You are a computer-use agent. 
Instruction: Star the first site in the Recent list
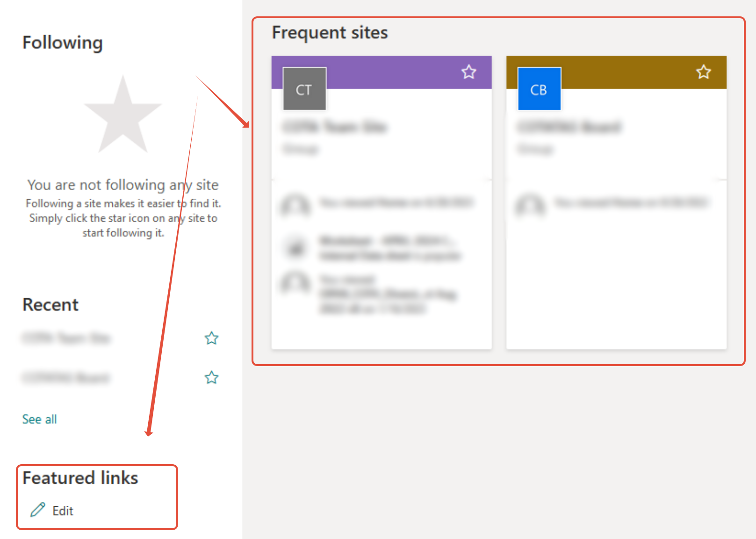pyautogui.click(x=211, y=338)
